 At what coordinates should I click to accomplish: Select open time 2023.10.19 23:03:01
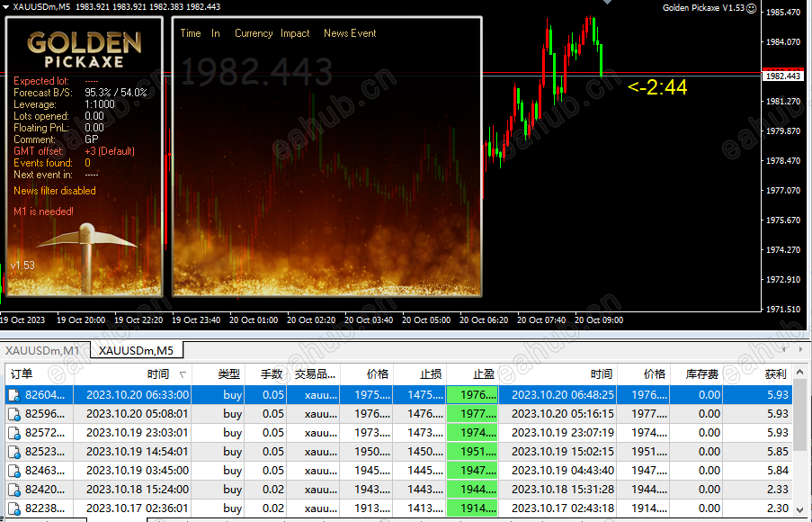coord(138,433)
